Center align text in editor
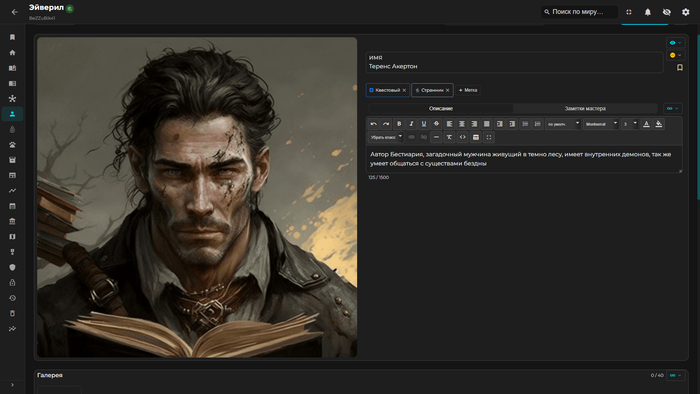This screenshot has height=394, width=700. click(462, 124)
